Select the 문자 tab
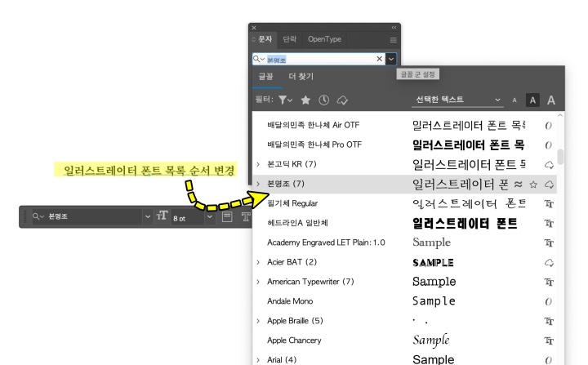Screen dimensions: 588x365 pyautogui.click(x=265, y=39)
